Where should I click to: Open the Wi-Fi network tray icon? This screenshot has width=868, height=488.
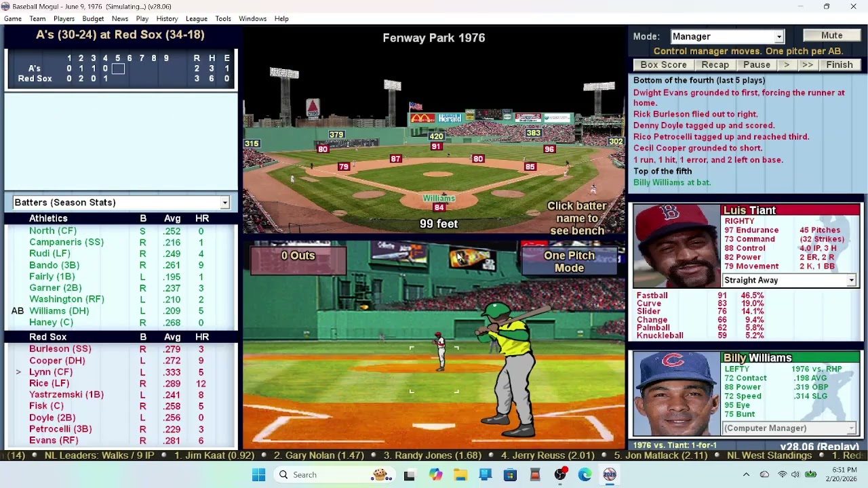click(782, 475)
